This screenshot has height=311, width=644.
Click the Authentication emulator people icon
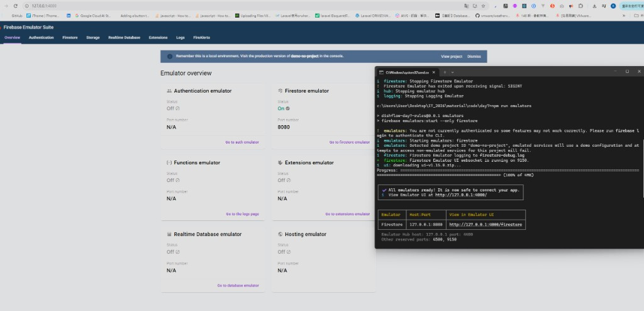169,91
